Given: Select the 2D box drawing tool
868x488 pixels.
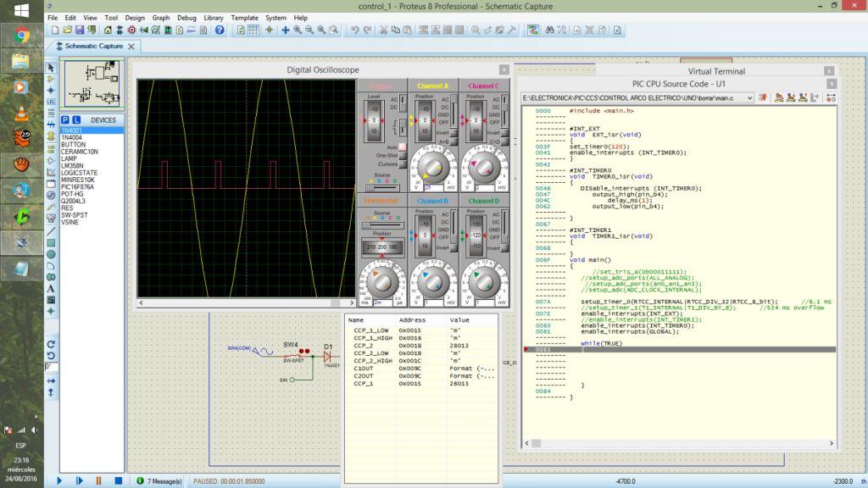Looking at the screenshot, I should [51, 243].
